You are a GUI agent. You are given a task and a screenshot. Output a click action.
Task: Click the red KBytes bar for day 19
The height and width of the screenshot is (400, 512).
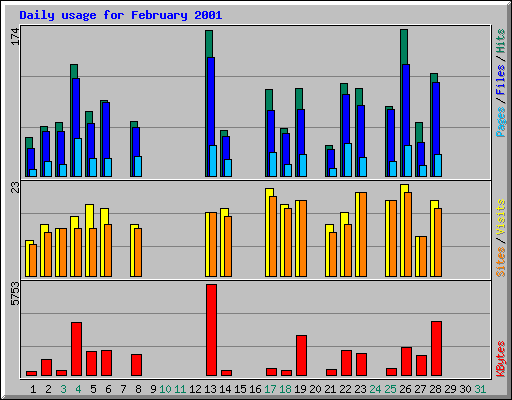click(x=301, y=356)
